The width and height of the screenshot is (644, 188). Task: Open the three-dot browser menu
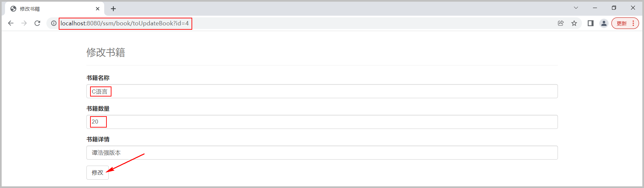tap(633, 23)
